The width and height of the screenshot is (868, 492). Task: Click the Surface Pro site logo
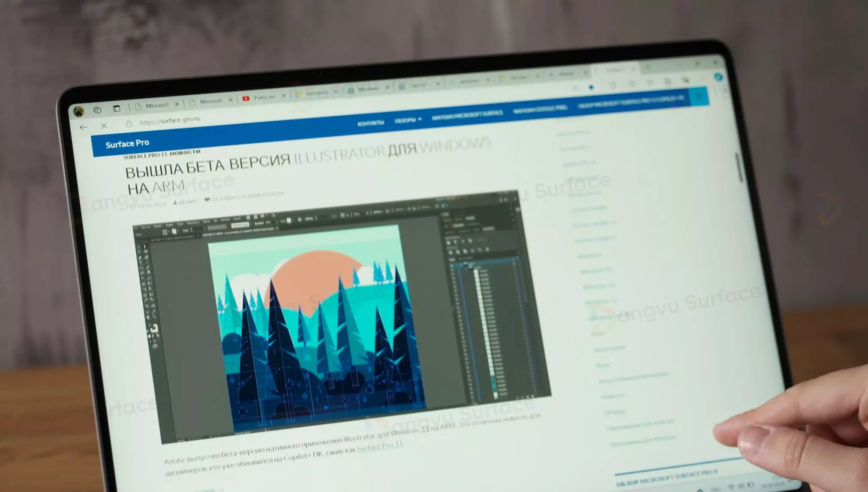[x=127, y=144]
